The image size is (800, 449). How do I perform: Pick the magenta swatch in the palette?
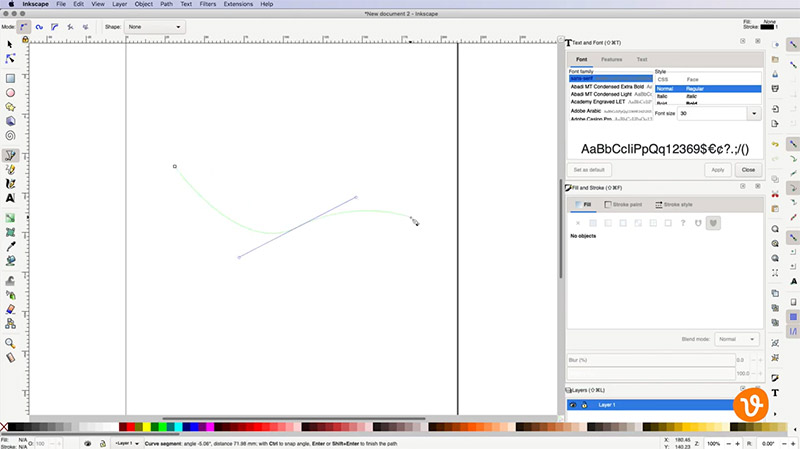tap(210, 427)
